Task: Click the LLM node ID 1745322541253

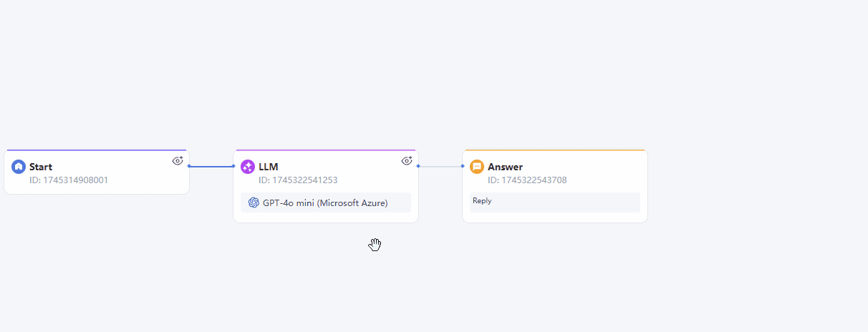Action: click(298, 180)
